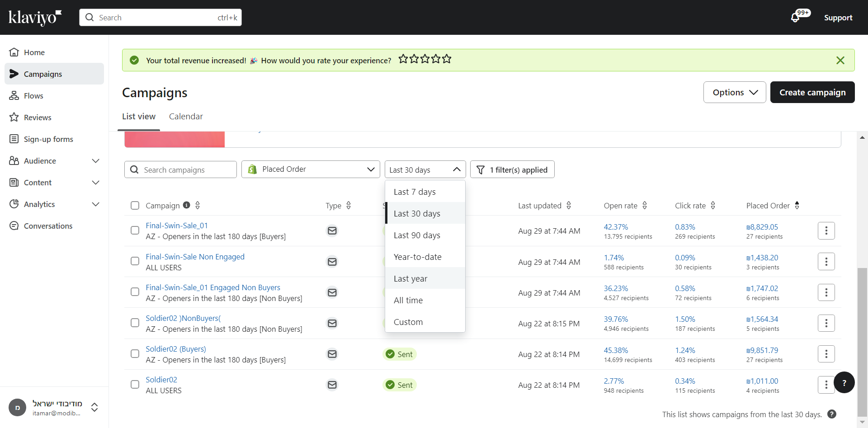Open the Placed Order metric dropdown
The width and height of the screenshot is (868, 428).
tap(311, 169)
